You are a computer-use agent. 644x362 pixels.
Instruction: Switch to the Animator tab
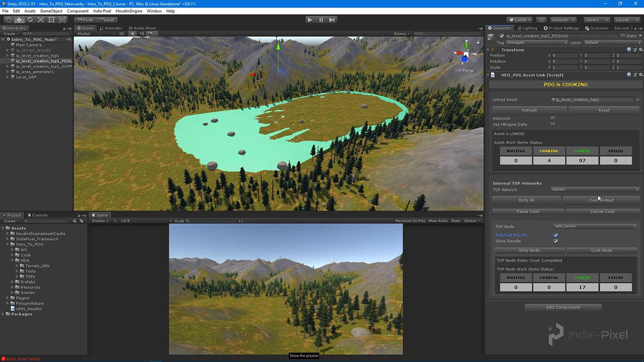coord(111,28)
